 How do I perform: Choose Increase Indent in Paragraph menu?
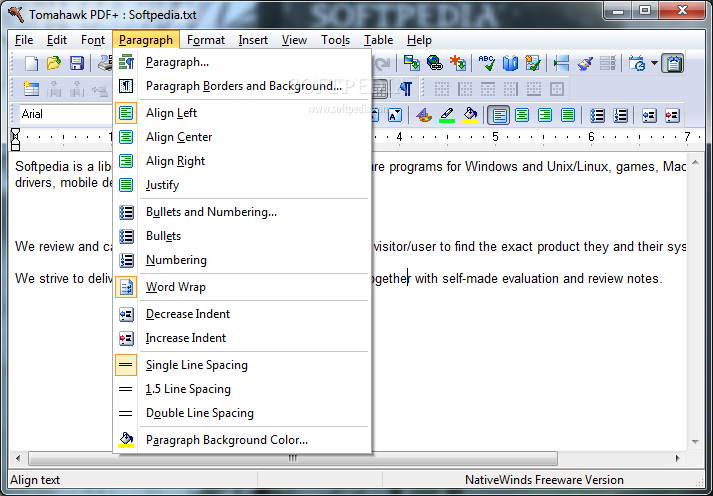coord(242,338)
